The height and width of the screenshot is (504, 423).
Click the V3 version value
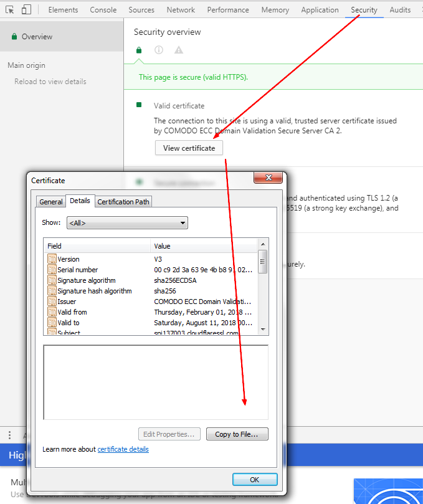pos(158,259)
